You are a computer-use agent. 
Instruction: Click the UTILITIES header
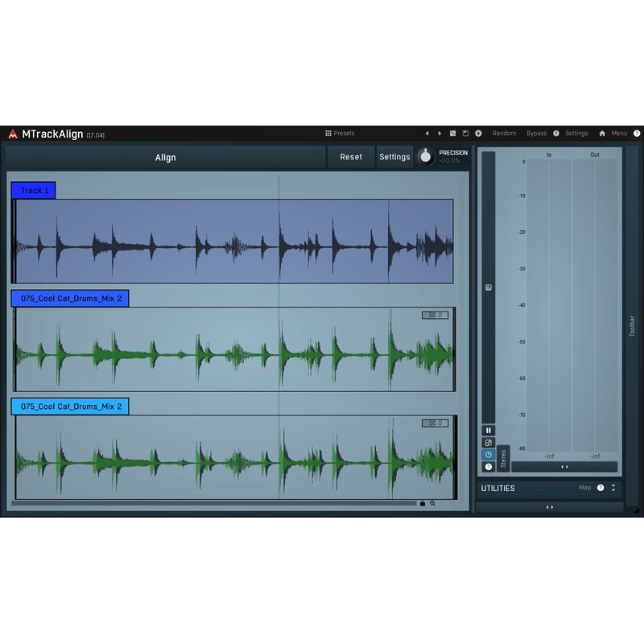497,489
